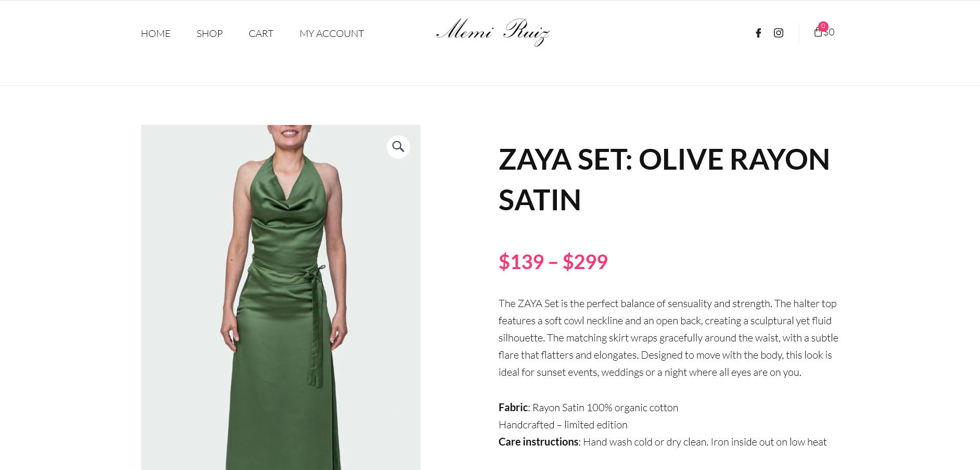Go to the HOME menu item

tap(156, 34)
